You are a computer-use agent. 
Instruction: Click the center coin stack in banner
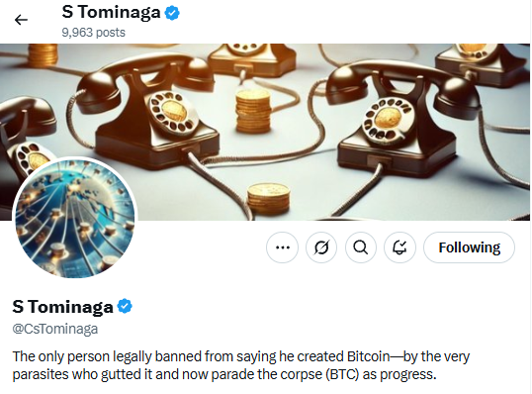253,111
